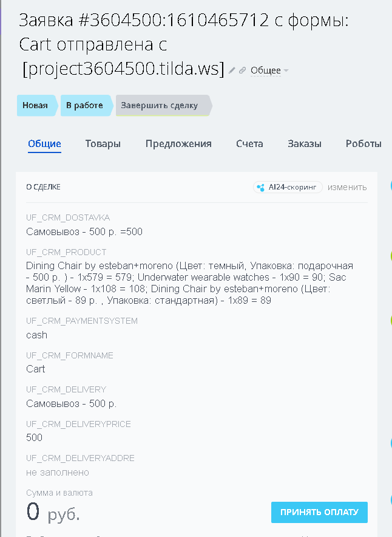Click the не заполнено delivery address value

tap(58, 473)
